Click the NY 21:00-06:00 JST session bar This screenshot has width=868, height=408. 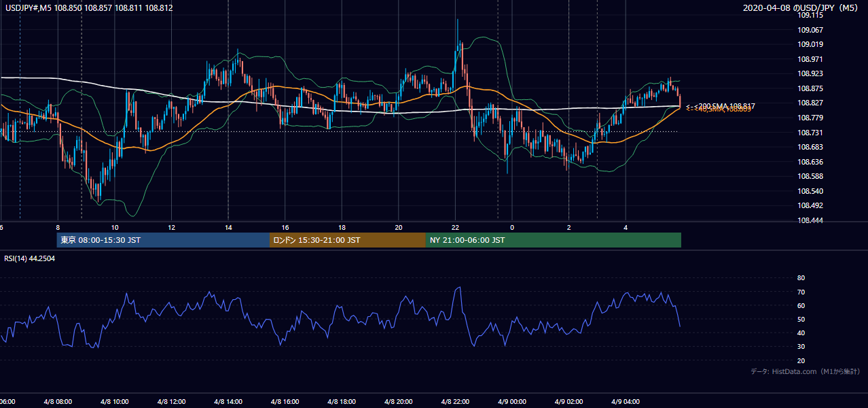click(x=554, y=240)
